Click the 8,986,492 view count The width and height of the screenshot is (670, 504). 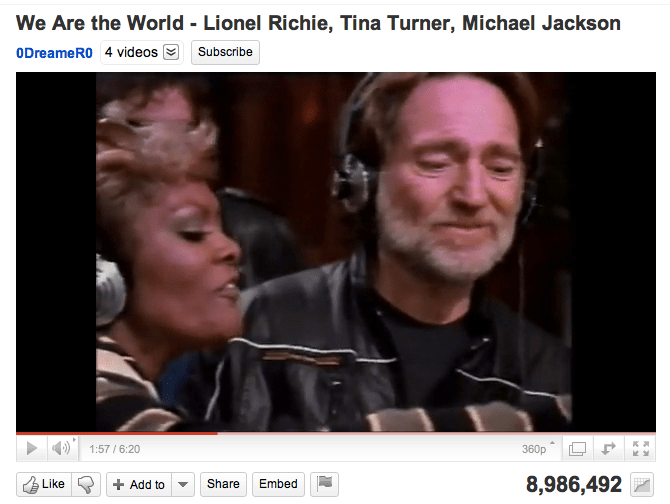573,484
